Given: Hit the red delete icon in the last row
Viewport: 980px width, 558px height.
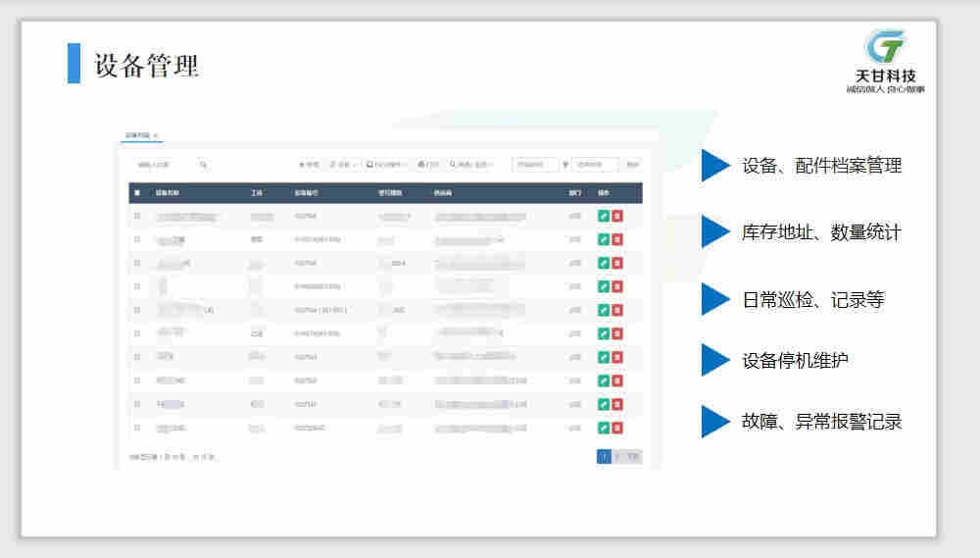Looking at the screenshot, I should coord(617,428).
